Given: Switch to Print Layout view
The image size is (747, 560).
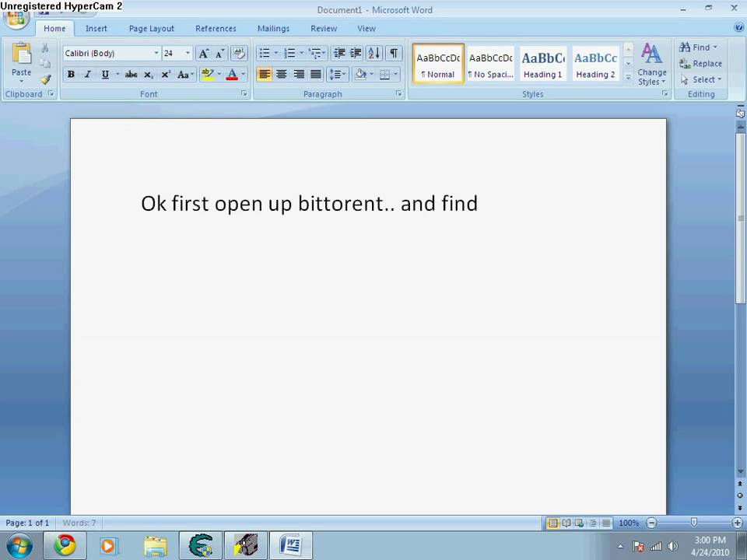Looking at the screenshot, I should 552,523.
